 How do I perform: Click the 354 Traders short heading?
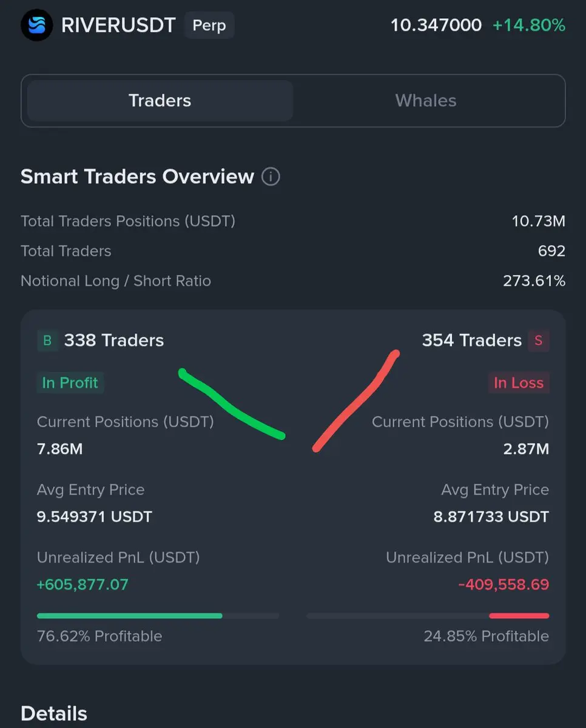[x=472, y=340]
